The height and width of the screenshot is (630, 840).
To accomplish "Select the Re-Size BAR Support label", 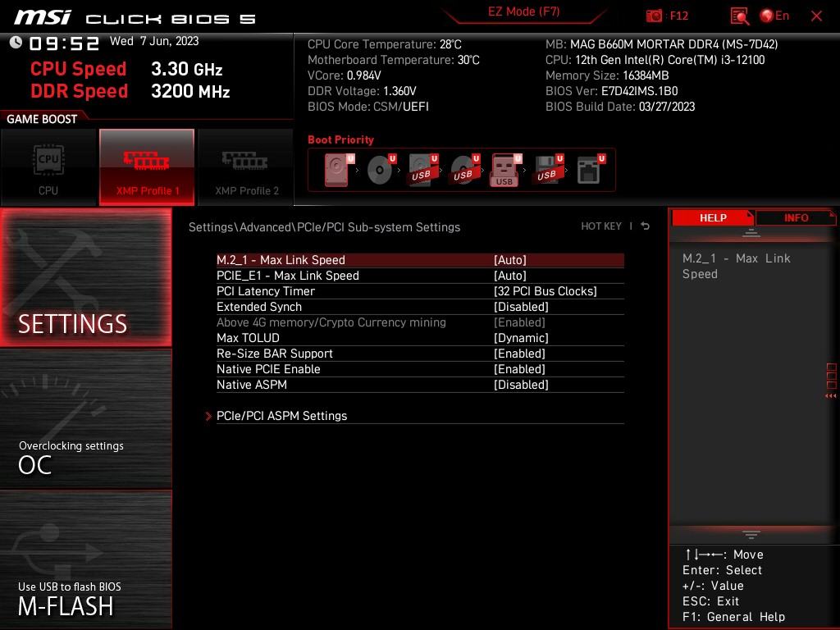I will (x=275, y=354).
